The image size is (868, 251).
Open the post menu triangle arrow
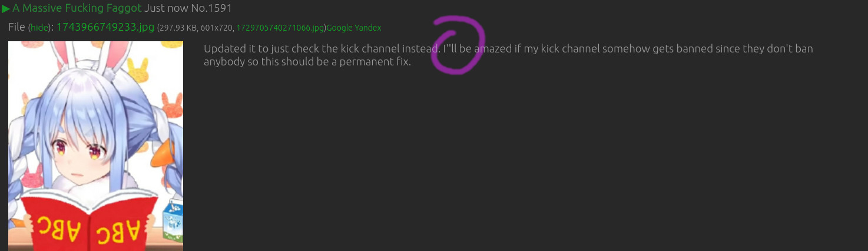[6, 9]
